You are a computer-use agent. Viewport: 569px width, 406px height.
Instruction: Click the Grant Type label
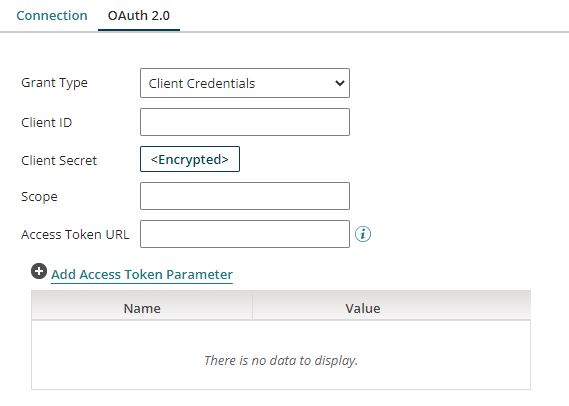pyautogui.click(x=54, y=83)
